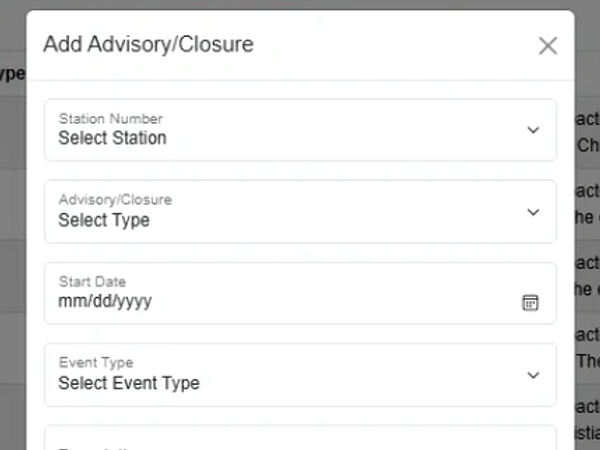Click the partially visible field below Event Type
The height and width of the screenshot is (450, 600).
[300, 438]
